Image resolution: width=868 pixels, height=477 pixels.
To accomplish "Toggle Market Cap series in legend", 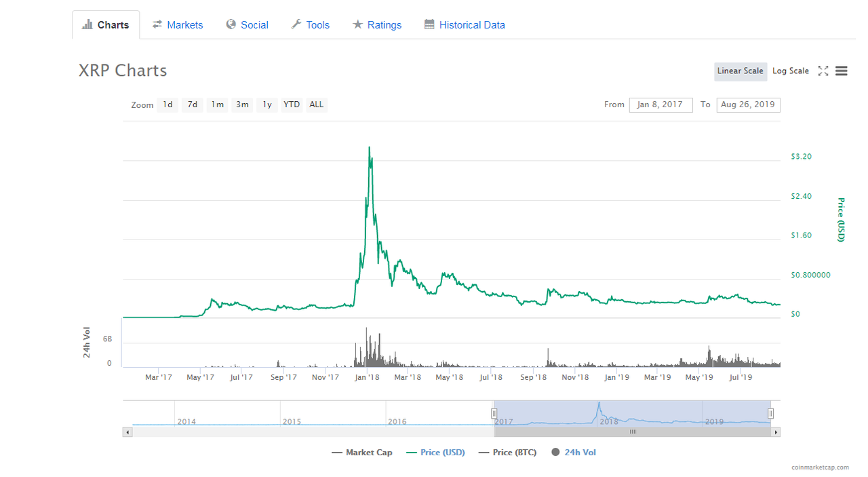I will (362, 453).
